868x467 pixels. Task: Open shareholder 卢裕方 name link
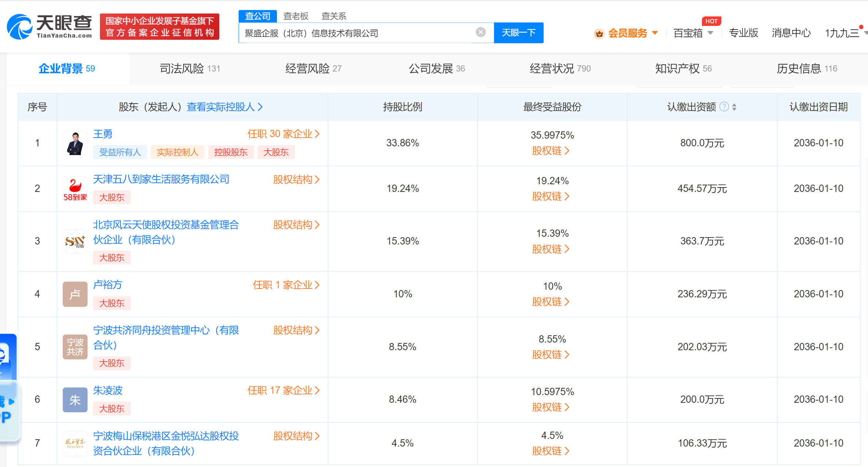(108, 285)
